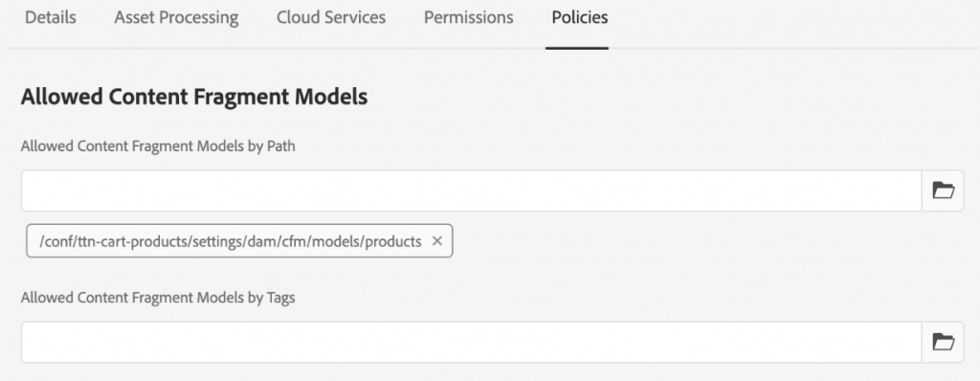Go to the Cloud Services tab
This screenshot has width=980, height=381.
pos(331,17)
